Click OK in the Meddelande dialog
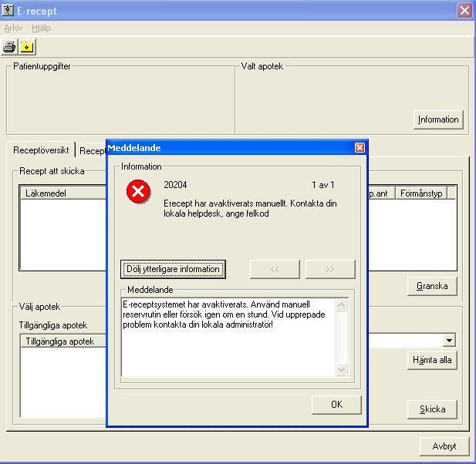Screen dimensions: 476x464 pos(336,404)
